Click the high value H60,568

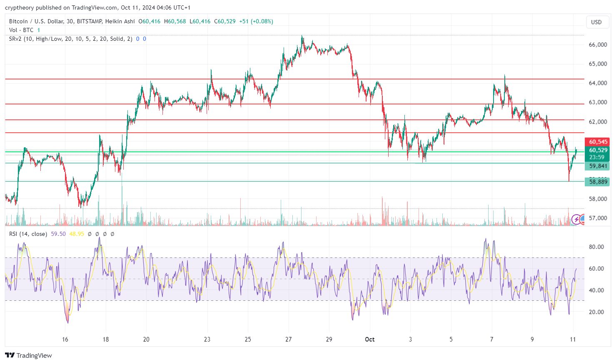click(x=175, y=21)
